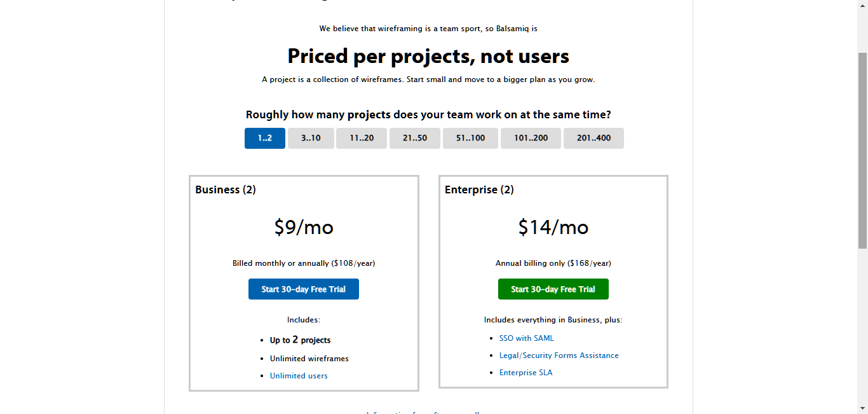Click the Business (2) plan heading
The image size is (868, 414).
226,190
